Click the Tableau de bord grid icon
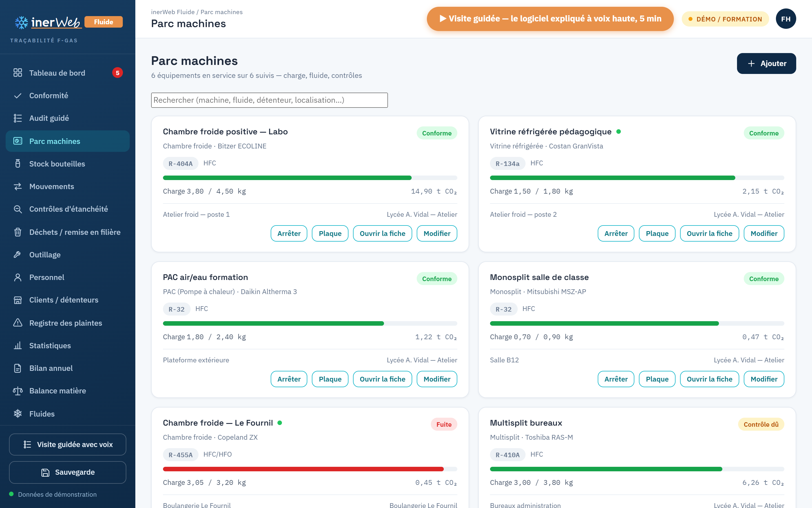Image resolution: width=812 pixels, height=508 pixels. point(18,73)
